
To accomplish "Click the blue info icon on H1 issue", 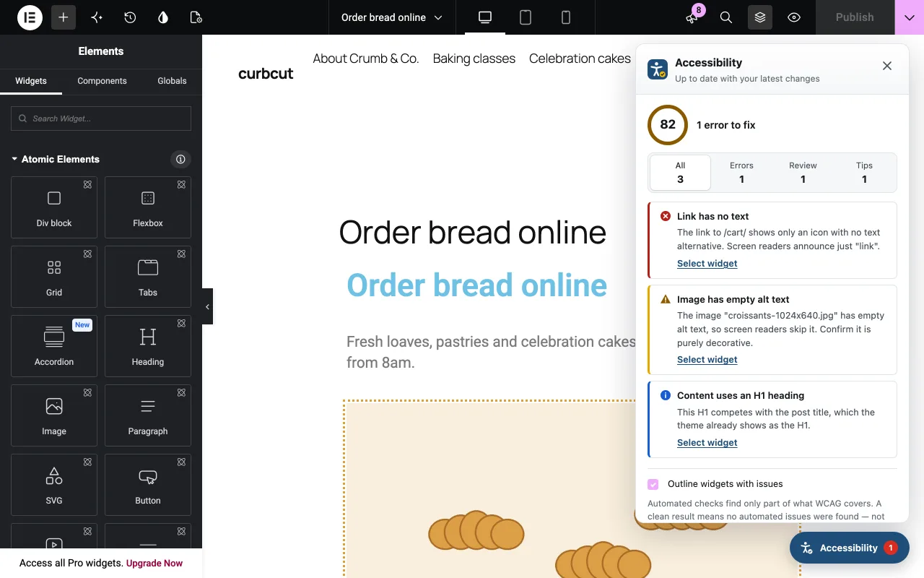I will tap(666, 395).
